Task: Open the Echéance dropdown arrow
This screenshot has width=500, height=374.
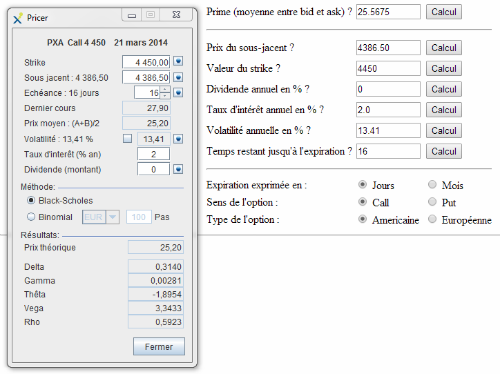Action: (x=178, y=93)
